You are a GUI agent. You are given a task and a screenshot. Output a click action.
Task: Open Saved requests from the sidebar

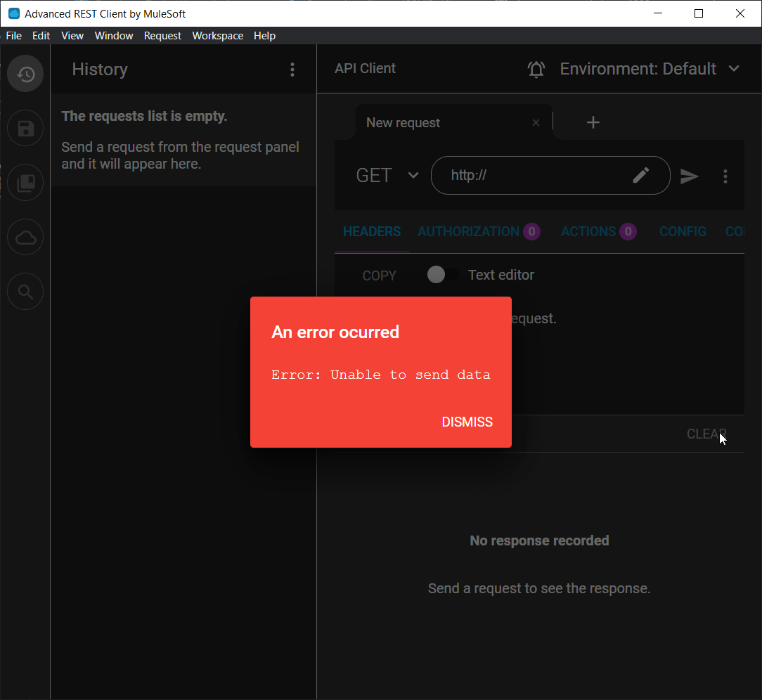pos(25,128)
